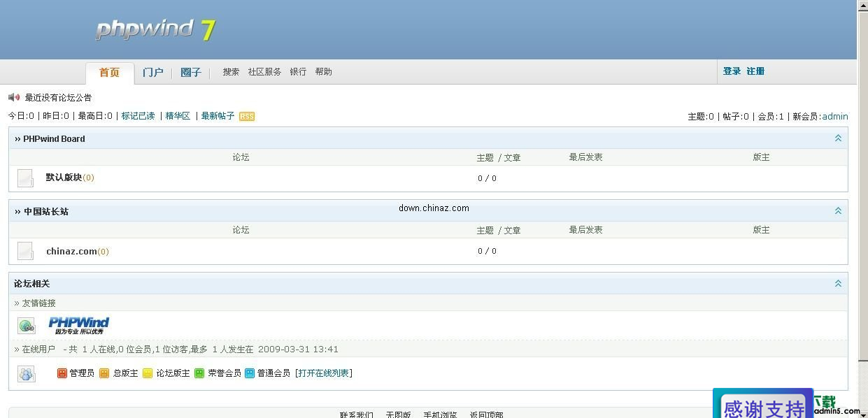868x418 pixels.
Task: Click the down.chinaz.com text
Action: [434, 208]
